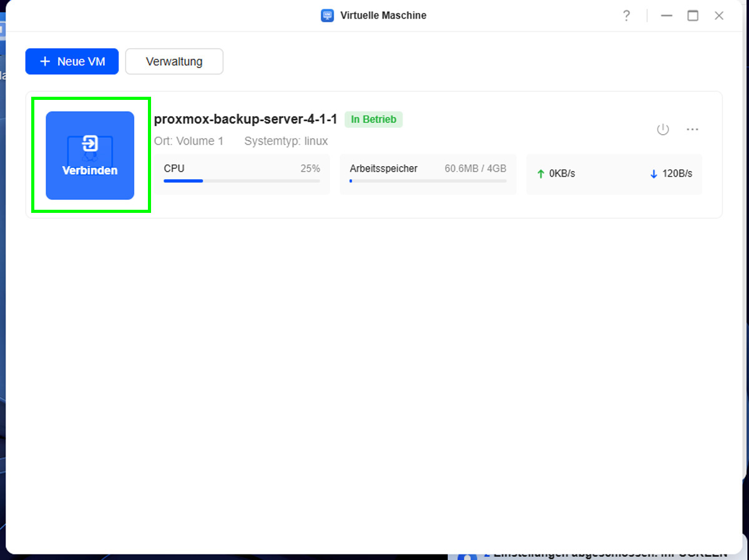
Task: Create a new VM with Neue VM button
Action: tap(72, 62)
